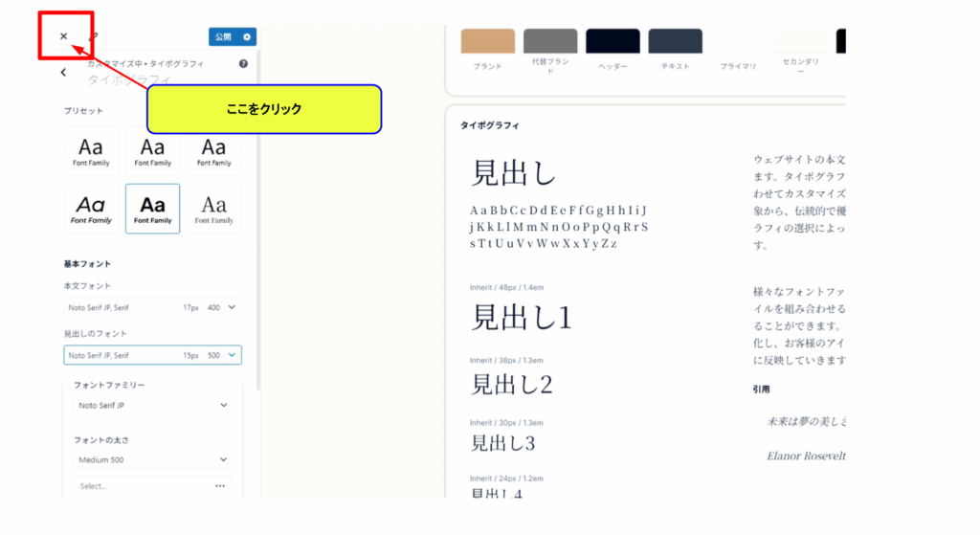Select the first sans-serif font preset
Image resolution: width=980 pixels, height=535 pixels.
91,151
